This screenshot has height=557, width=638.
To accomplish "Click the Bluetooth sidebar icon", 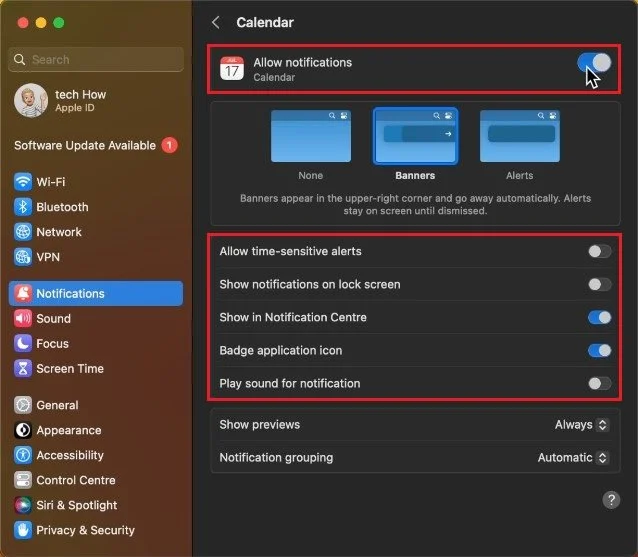I will coord(23,207).
